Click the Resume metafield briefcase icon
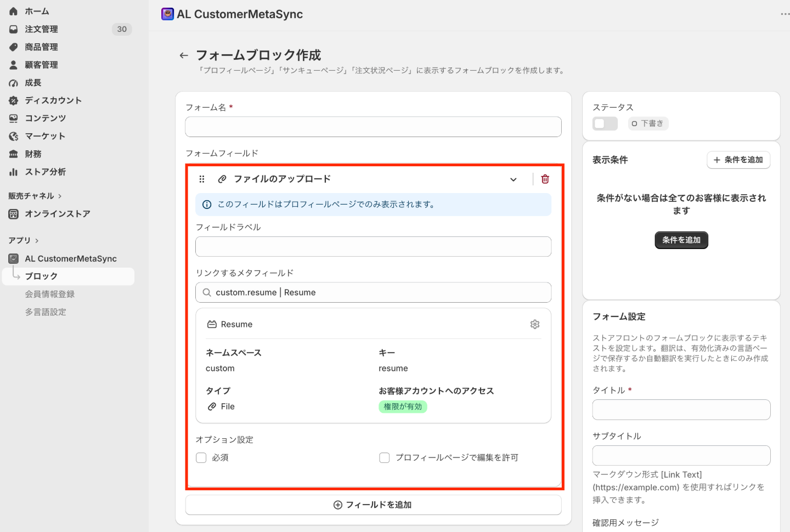This screenshot has height=532, width=790. point(212,325)
